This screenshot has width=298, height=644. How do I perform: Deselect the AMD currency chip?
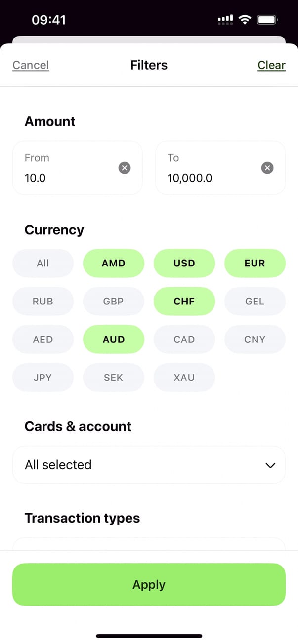(114, 263)
